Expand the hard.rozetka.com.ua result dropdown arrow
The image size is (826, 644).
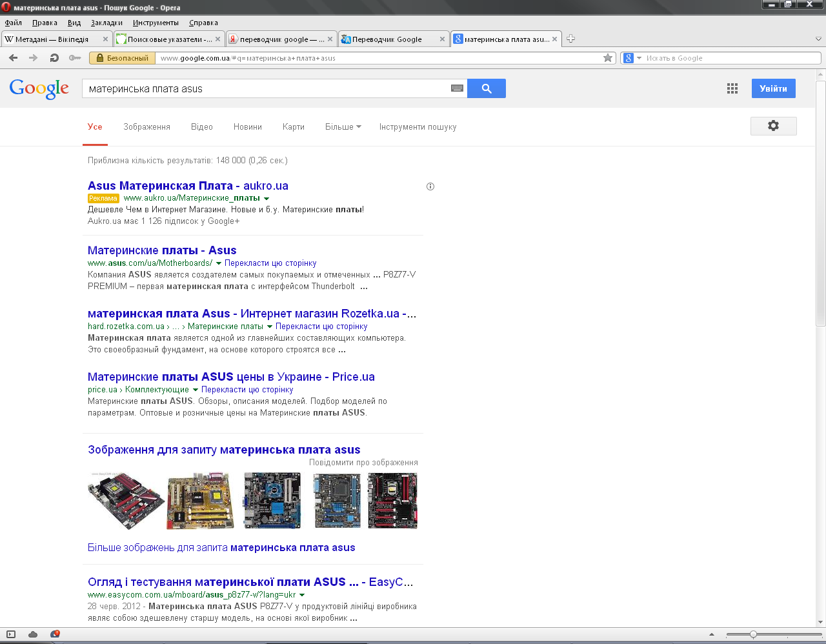coord(270,327)
